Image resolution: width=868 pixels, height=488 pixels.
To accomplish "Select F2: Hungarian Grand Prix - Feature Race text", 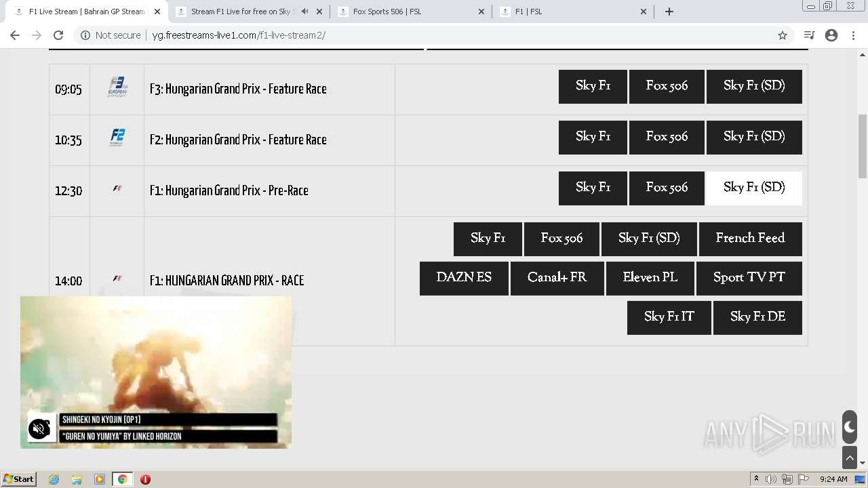I will click(x=238, y=140).
